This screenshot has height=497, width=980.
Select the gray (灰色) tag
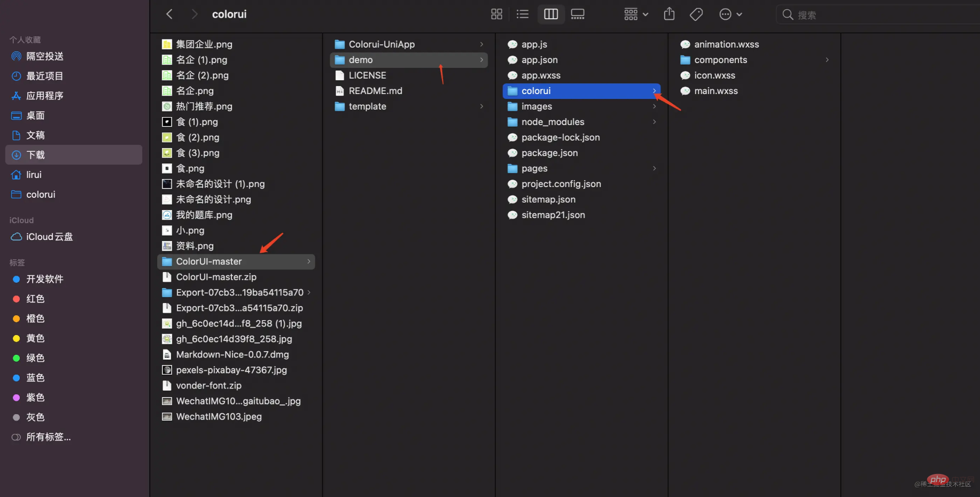(x=74, y=417)
